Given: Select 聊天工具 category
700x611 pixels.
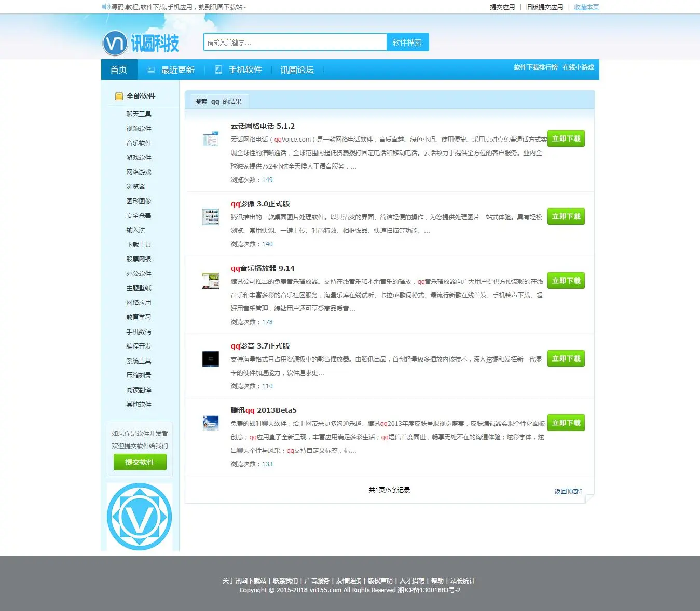Looking at the screenshot, I should click(139, 114).
